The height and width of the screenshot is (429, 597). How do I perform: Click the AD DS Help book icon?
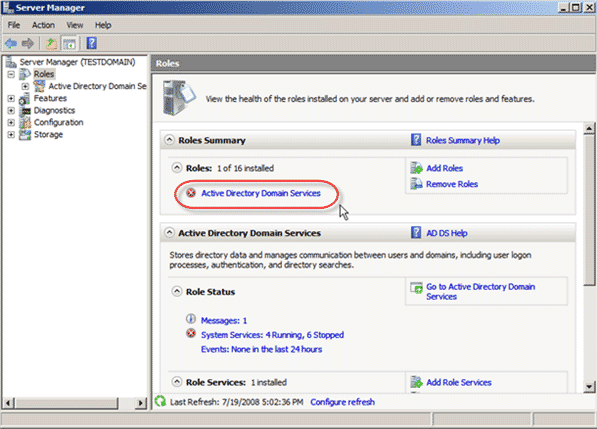(416, 232)
